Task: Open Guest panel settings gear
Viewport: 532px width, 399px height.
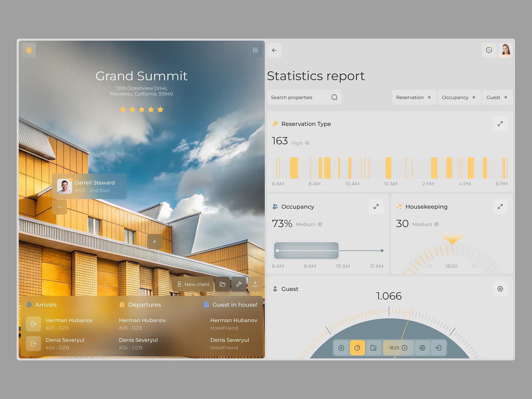Action: [x=500, y=289]
